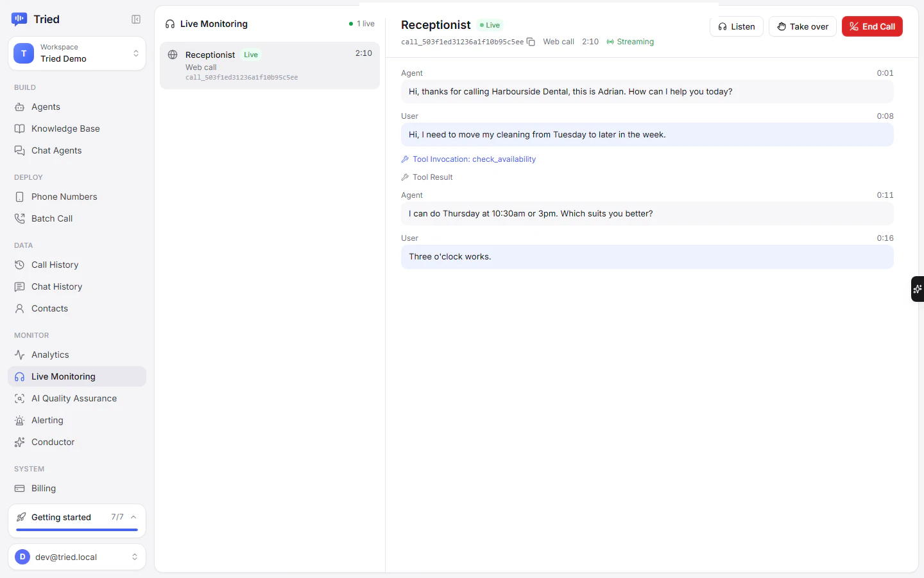
Task: Click the Conductor sparkle icon
Action: tap(20, 442)
